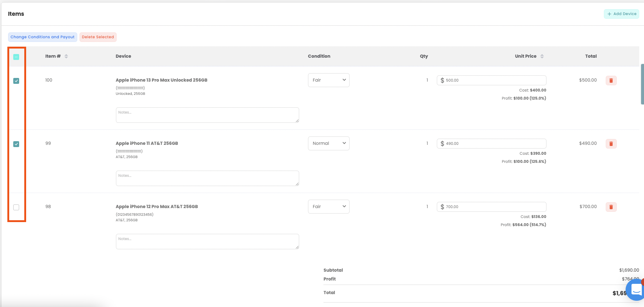644x307 pixels.
Task: Click the Condition column header
Action: point(319,56)
